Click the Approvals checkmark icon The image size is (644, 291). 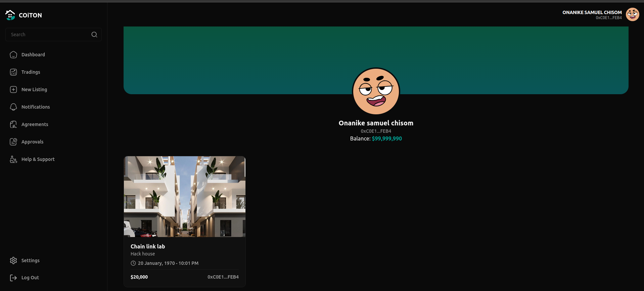pos(13,142)
